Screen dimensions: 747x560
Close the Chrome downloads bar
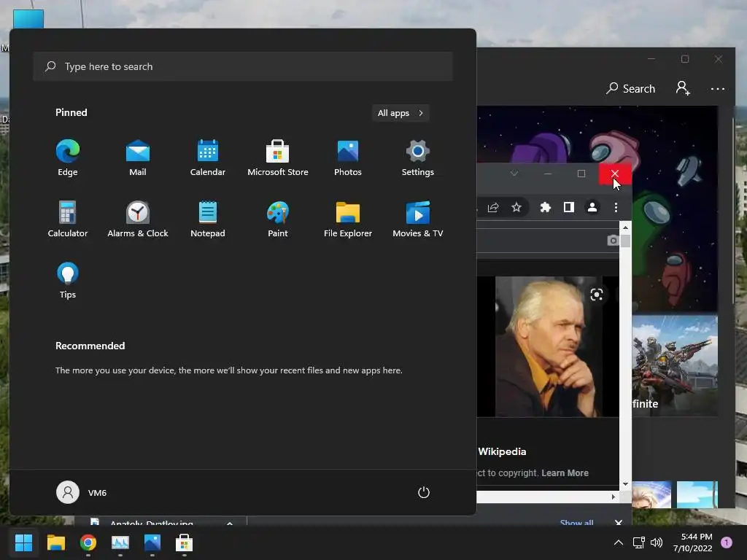click(619, 522)
